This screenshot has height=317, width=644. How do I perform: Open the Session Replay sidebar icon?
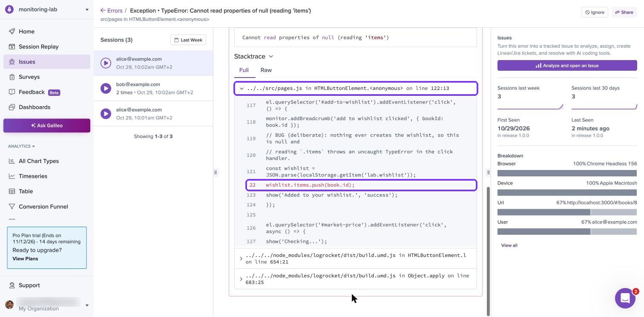[12, 46]
